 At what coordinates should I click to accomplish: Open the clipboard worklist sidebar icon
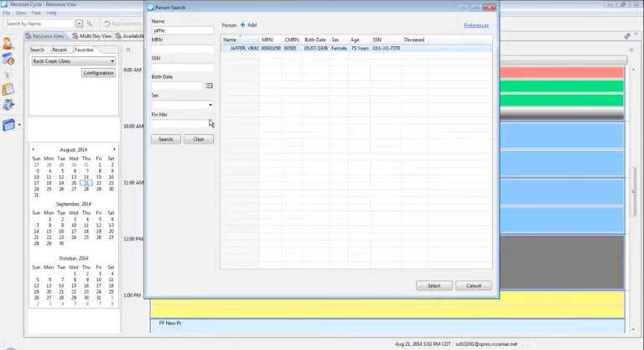(x=8, y=89)
